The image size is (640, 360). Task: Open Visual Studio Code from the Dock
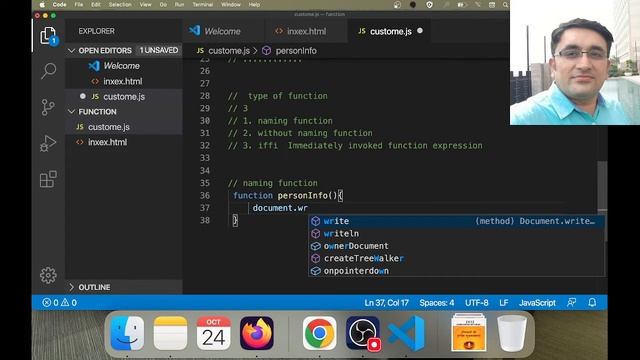(406, 333)
